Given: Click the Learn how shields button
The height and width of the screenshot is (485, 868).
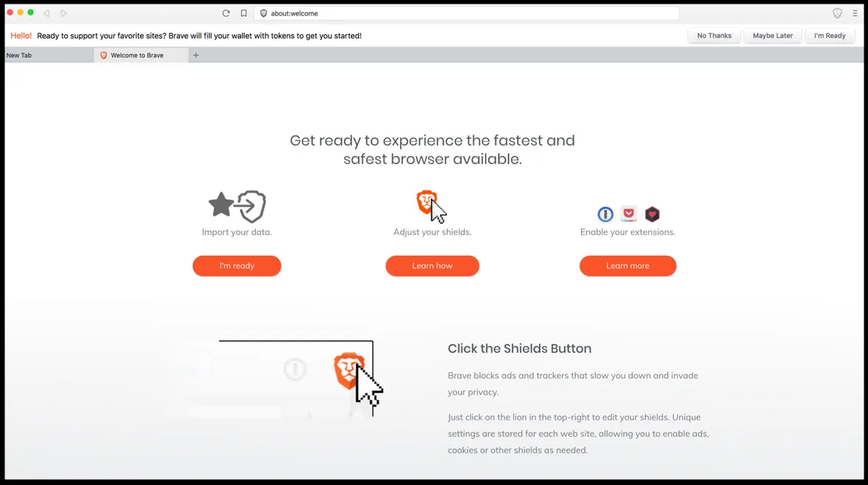Looking at the screenshot, I should pyautogui.click(x=433, y=265).
